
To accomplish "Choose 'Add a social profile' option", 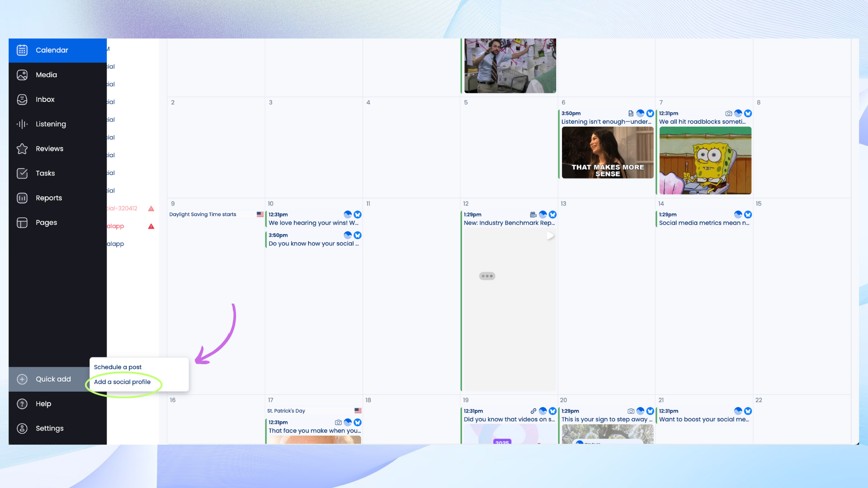I will [x=122, y=382].
